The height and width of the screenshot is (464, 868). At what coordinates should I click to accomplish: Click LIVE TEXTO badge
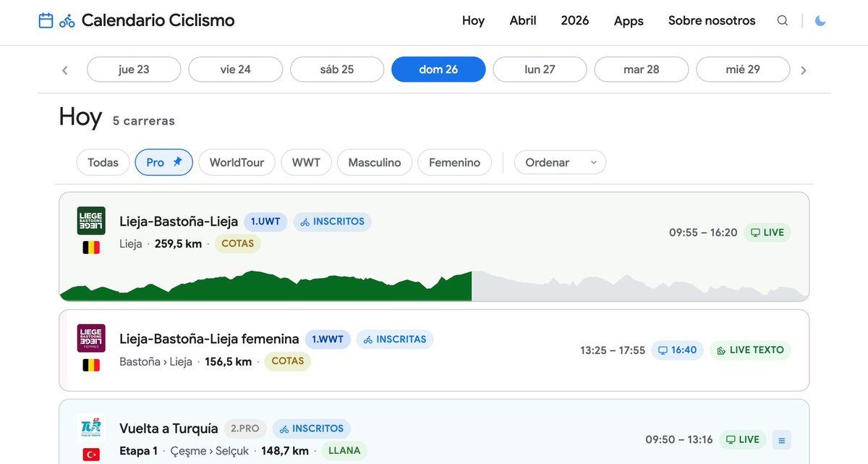[750, 350]
